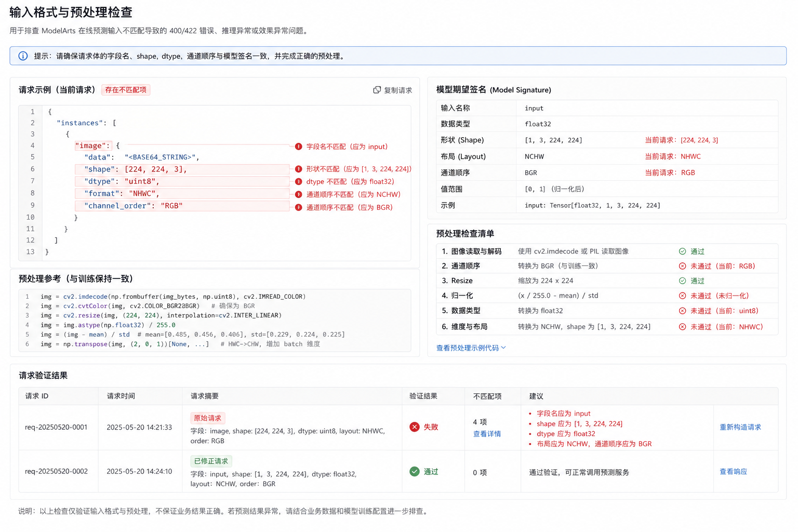The height and width of the screenshot is (532, 798).
Task: Expand 查看预处理示例代码 link
Action: (x=471, y=348)
